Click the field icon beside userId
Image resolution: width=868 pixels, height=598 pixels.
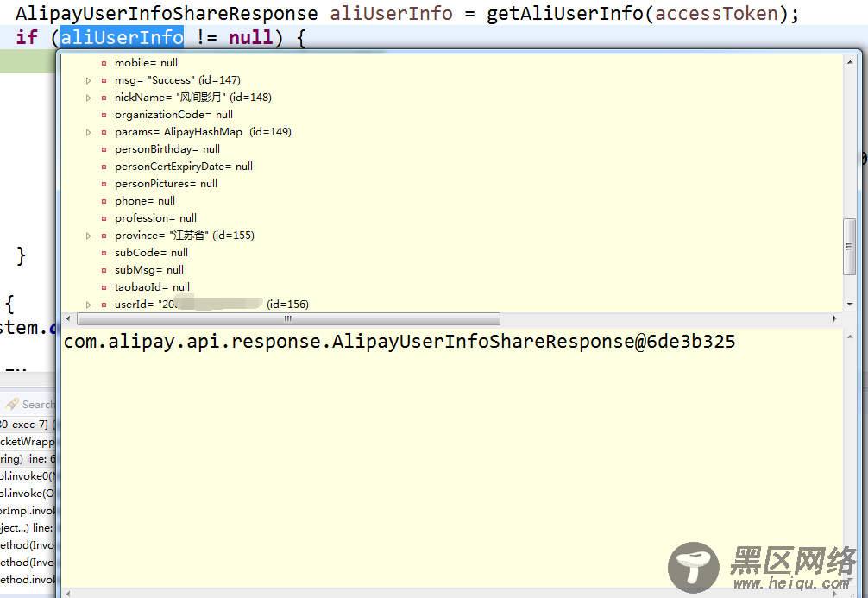[x=104, y=305]
